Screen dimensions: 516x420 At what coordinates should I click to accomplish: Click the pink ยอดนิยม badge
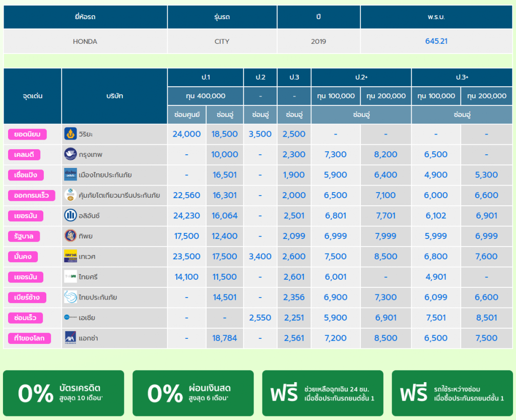tap(27, 134)
